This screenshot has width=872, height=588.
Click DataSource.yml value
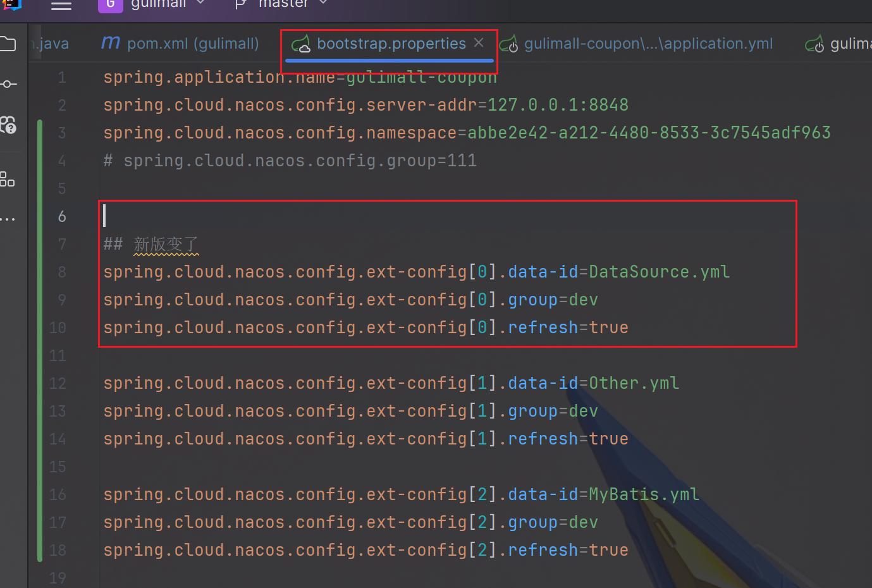click(659, 272)
